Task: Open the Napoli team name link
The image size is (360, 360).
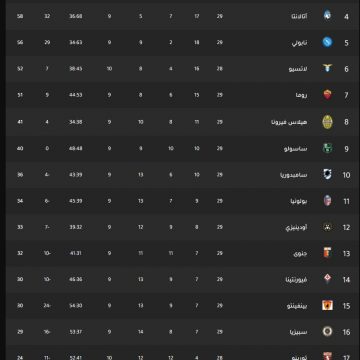Action: (x=300, y=43)
